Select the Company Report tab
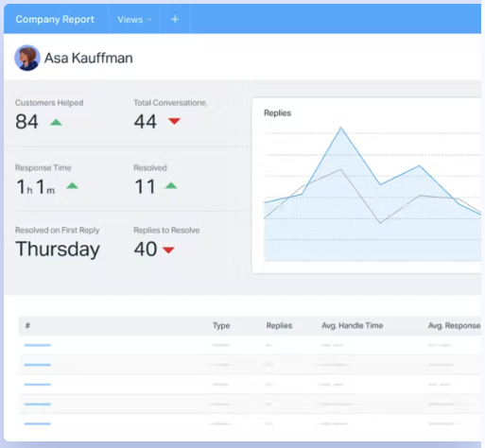Image resolution: width=485 pixels, height=448 pixels. (x=55, y=19)
